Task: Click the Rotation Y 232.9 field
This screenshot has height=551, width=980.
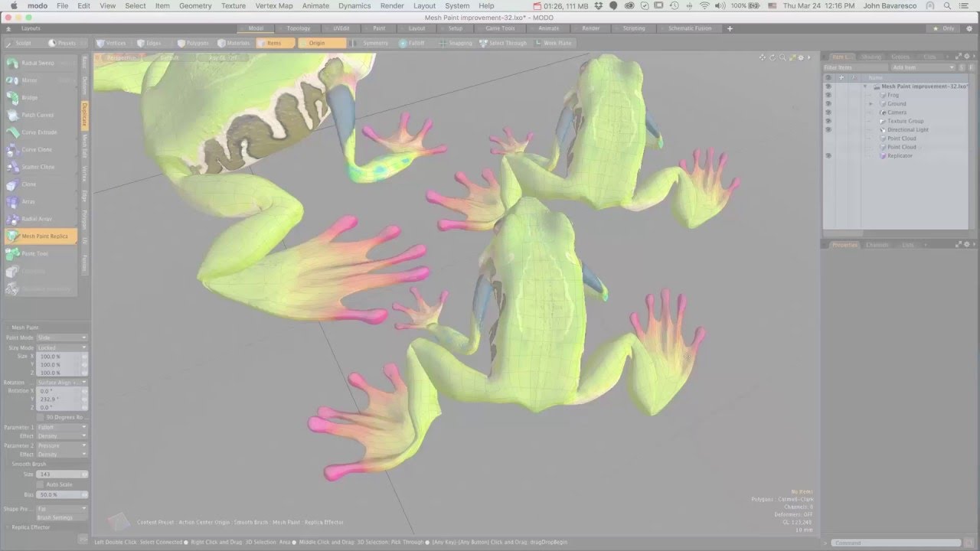Action: [62, 399]
